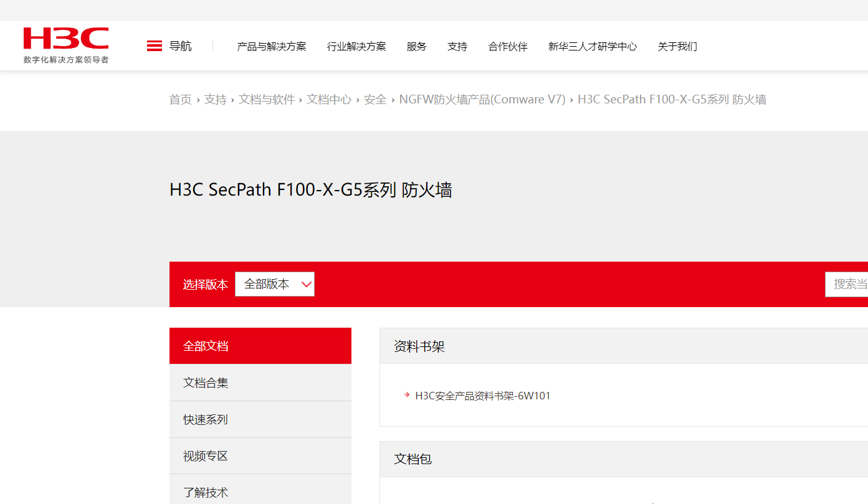
Task: Open the H3C安全产品资料书架-6W101 link
Action: 482,396
